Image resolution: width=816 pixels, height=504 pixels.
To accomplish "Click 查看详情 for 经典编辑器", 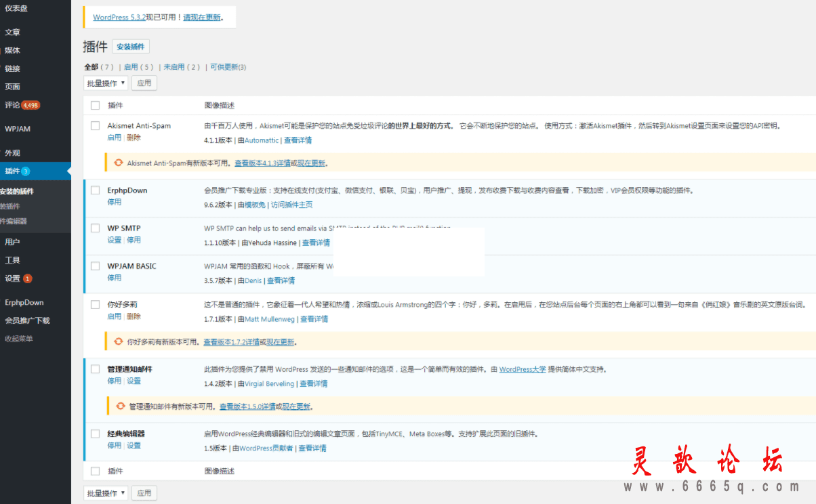I will 312,448.
